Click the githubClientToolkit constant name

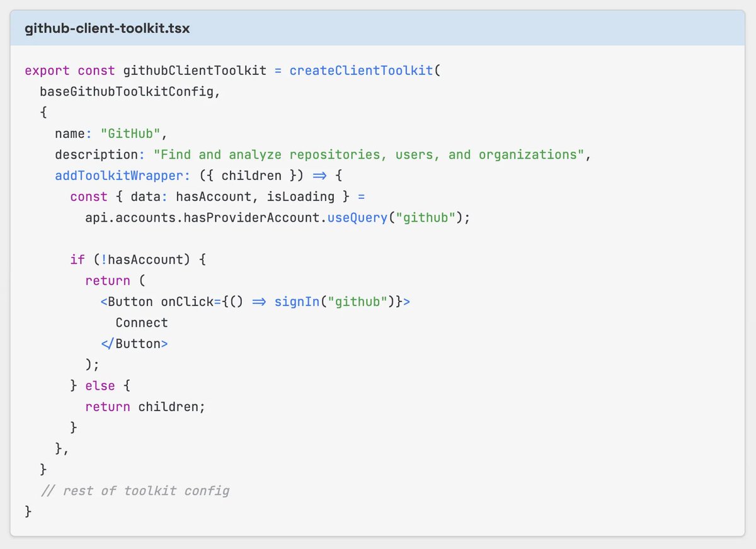[x=195, y=71]
